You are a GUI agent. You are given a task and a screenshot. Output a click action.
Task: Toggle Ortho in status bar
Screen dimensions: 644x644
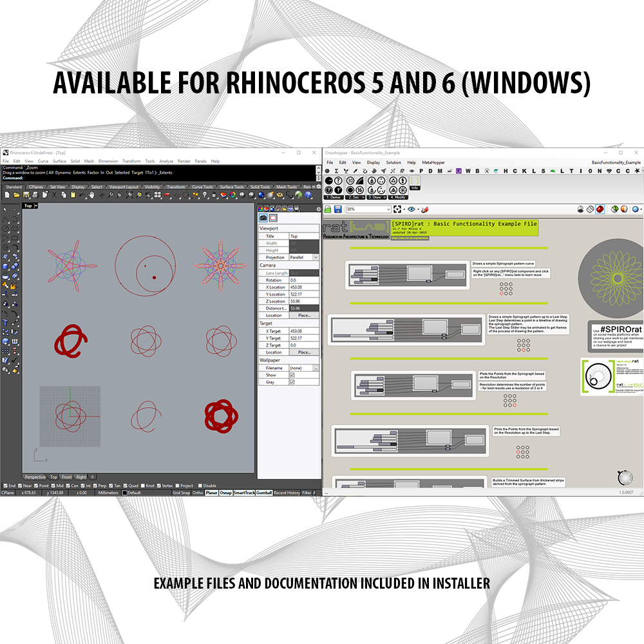(198, 493)
